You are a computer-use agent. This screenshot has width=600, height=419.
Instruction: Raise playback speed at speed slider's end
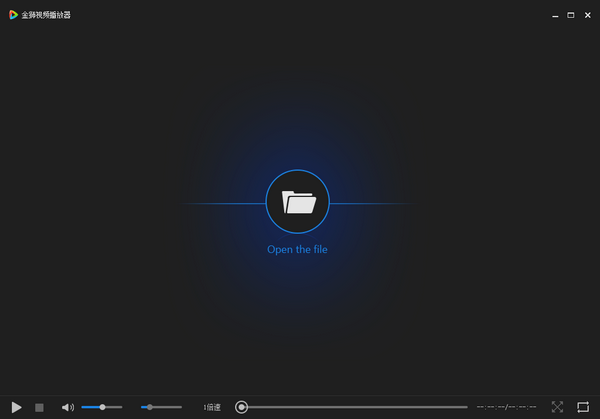click(181, 407)
